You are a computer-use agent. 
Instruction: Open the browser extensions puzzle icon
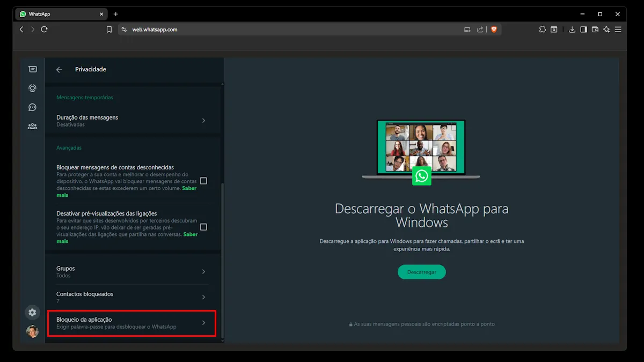click(543, 29)
